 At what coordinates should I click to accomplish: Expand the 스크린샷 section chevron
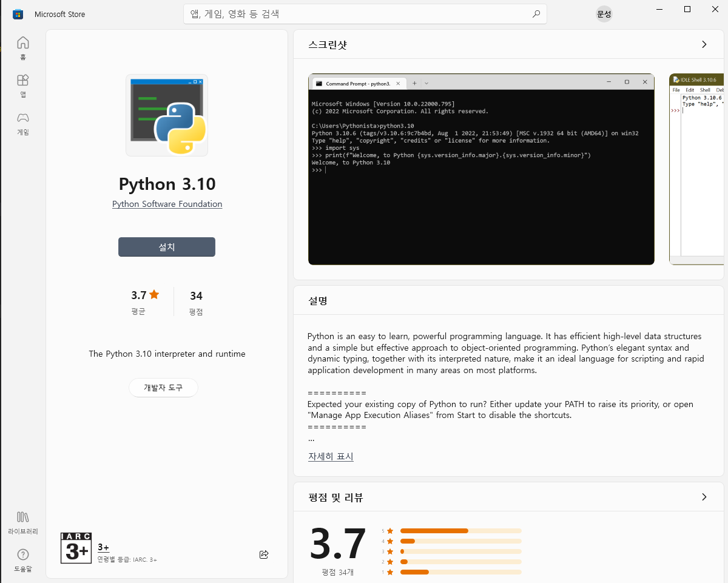coord(704,44)
